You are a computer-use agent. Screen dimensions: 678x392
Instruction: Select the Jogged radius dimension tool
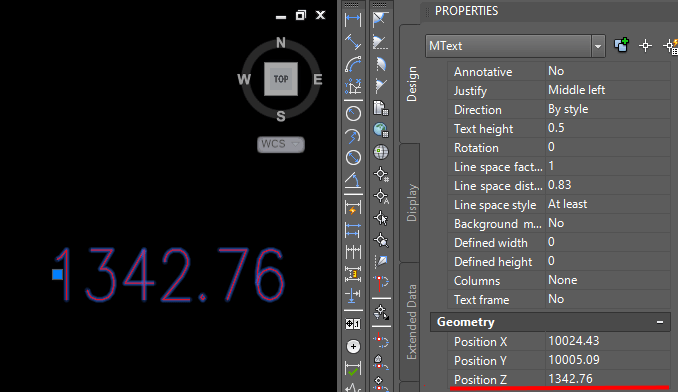353,136
